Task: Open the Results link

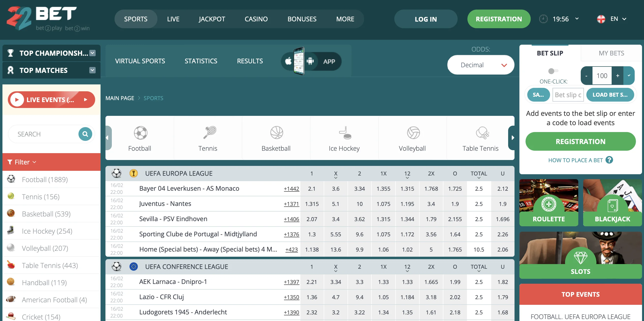Action: 250,61
